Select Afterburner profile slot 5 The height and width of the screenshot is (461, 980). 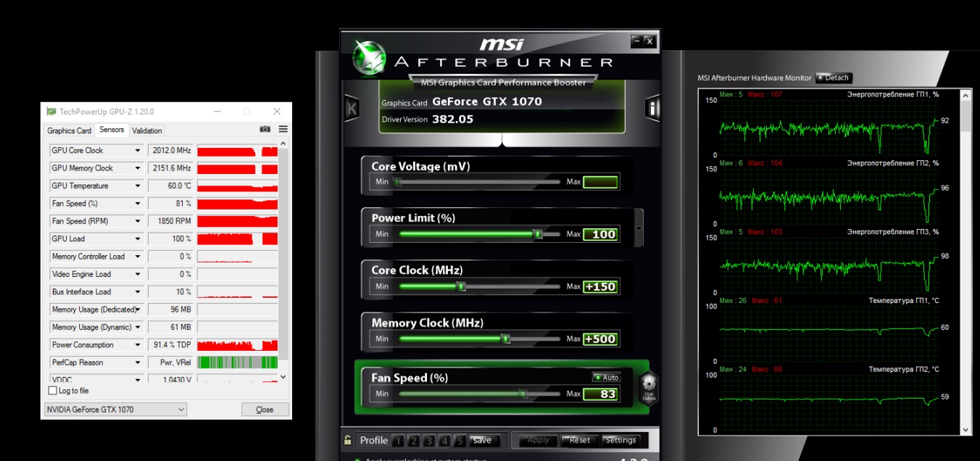click(x=459, y=441)
